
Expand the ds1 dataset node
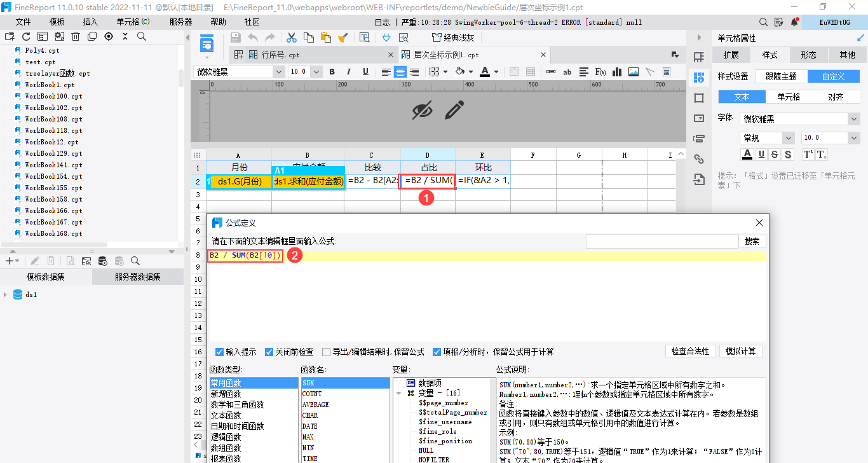tap(6, 294)
